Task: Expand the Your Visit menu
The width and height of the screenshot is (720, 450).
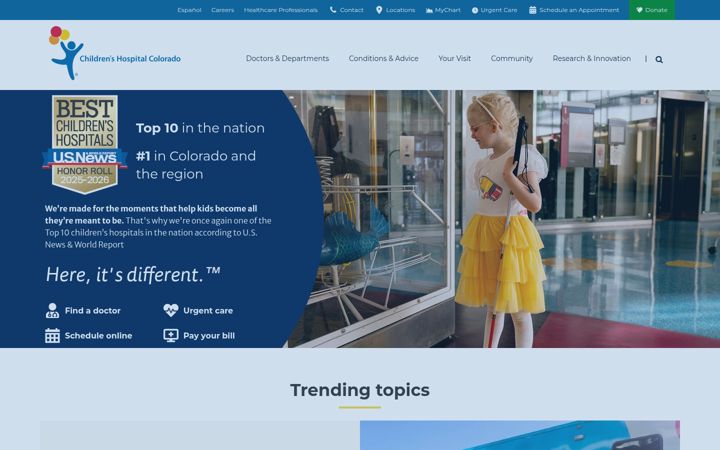Action: point(455,58)
